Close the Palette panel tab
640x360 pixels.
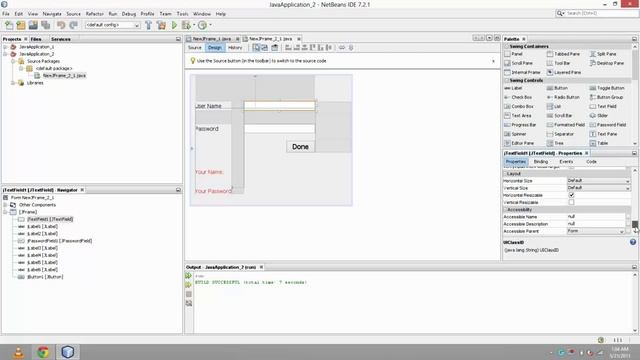click(524, 39)
